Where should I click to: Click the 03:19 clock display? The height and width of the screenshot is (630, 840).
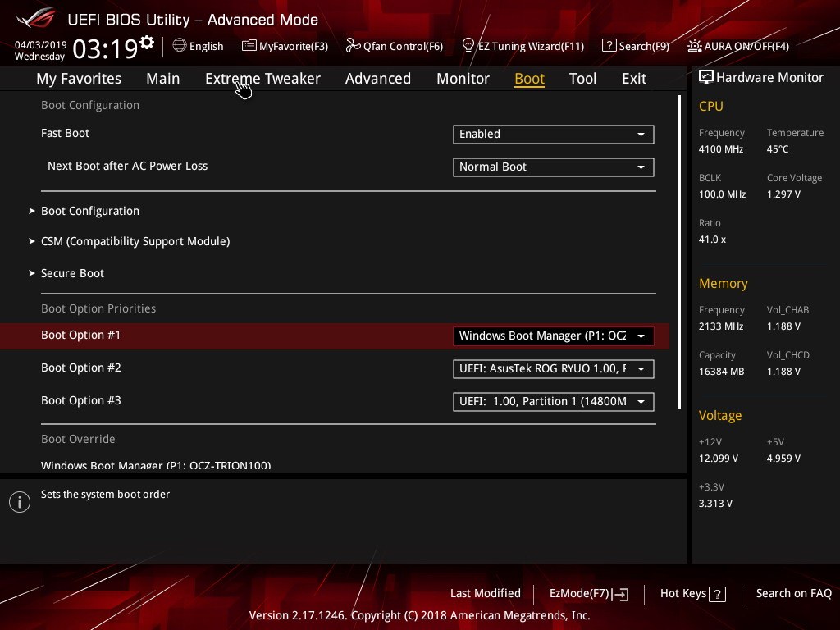[106, 48]
